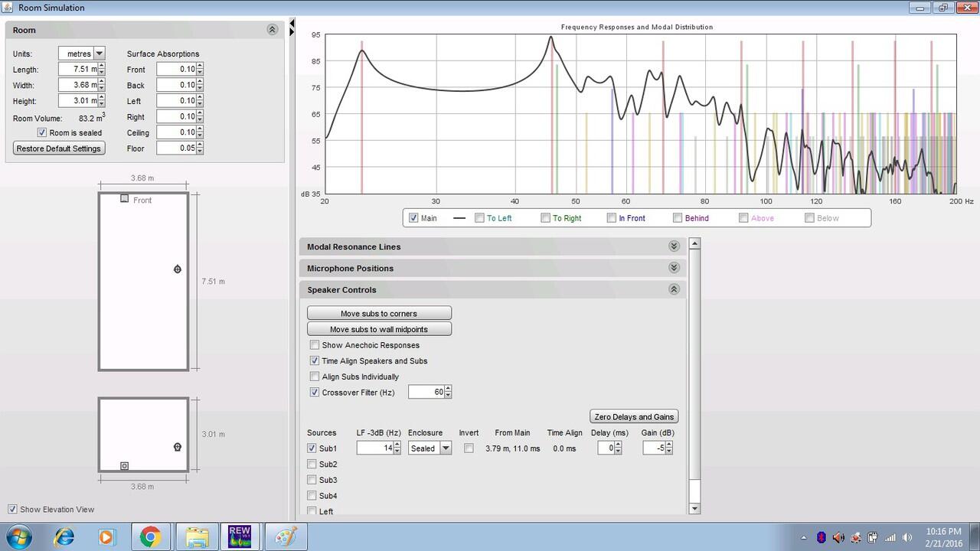
Task: Toggle Crossover Filter checkbox
Action: tap(315, 392)
